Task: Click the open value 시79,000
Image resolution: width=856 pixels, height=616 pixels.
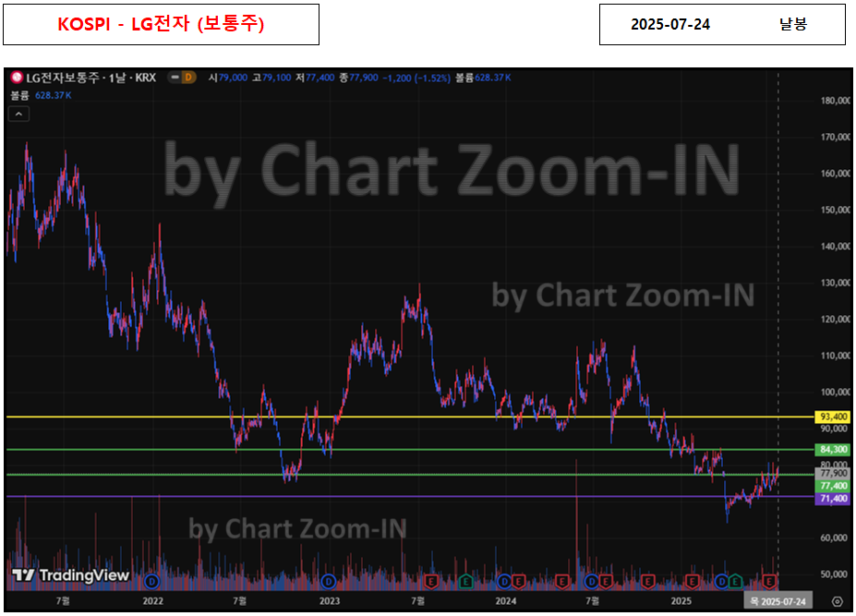Action: pyautogui.click(x=228, y=78)
